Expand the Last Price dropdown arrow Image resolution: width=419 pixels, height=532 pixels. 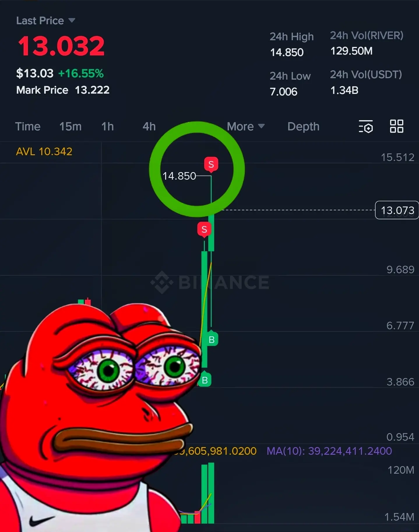[x=72, y=20]
